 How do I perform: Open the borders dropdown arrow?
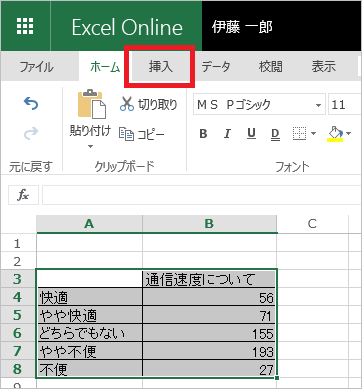[313, 134]
